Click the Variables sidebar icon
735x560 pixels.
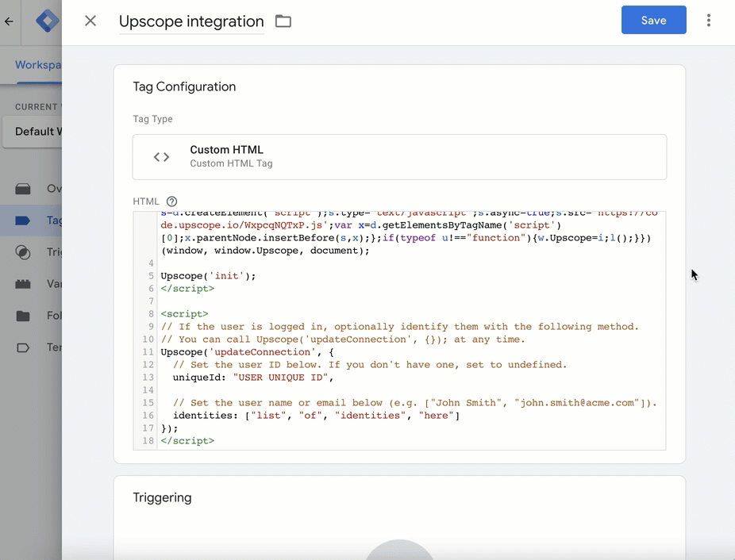(x=24, y=284)
